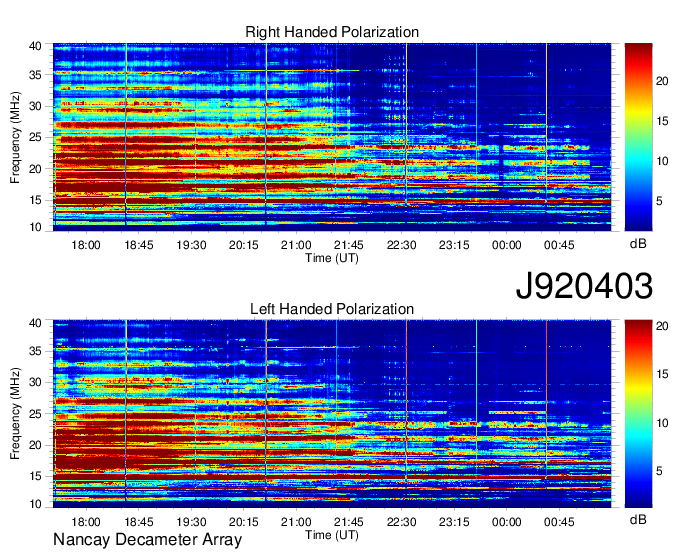This screenshot has width=680, height=552.
Task: Click the 5 dB label on the top colorbar
Action: pos(659,202)
